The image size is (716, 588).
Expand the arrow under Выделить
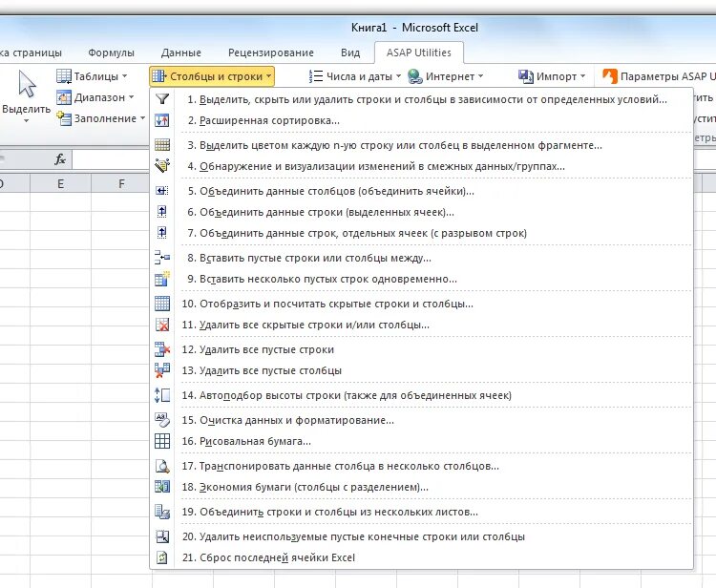tap(26, 121)
